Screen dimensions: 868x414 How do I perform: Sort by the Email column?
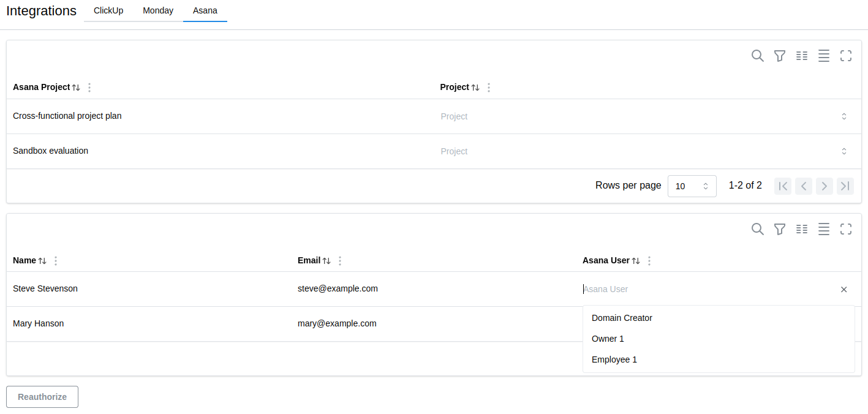326,261
